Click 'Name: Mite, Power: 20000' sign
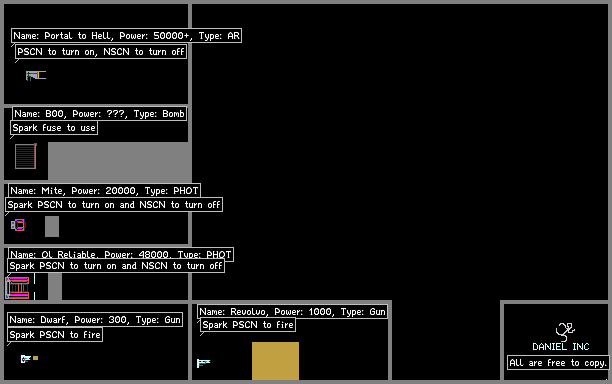The image size is (612, 384). pyautogui.click(x=104, y=190)
